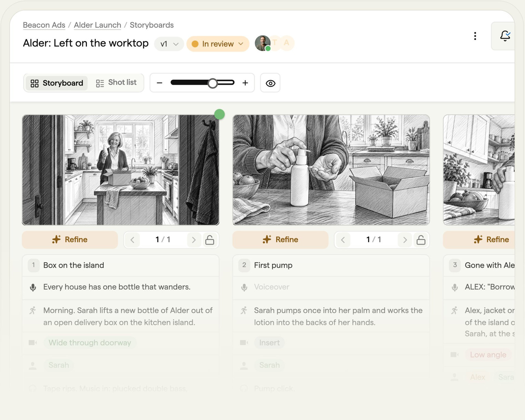The width and height of the screenshot is (525, 420).
Task: Click the microphone icon on frame 3 voiceover
Action: (x=455, y=287)
